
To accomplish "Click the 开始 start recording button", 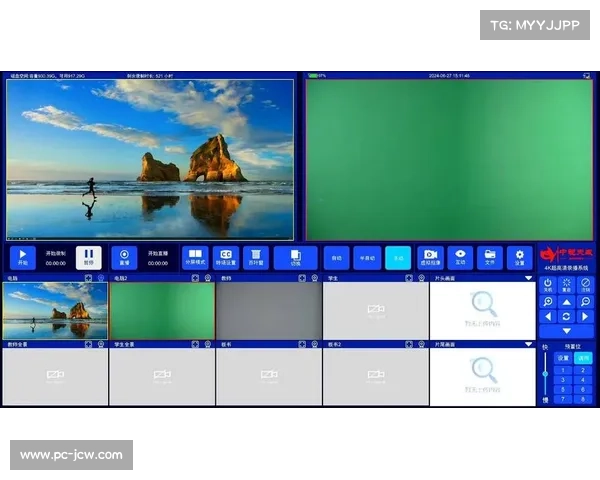I will pos(23,258).
